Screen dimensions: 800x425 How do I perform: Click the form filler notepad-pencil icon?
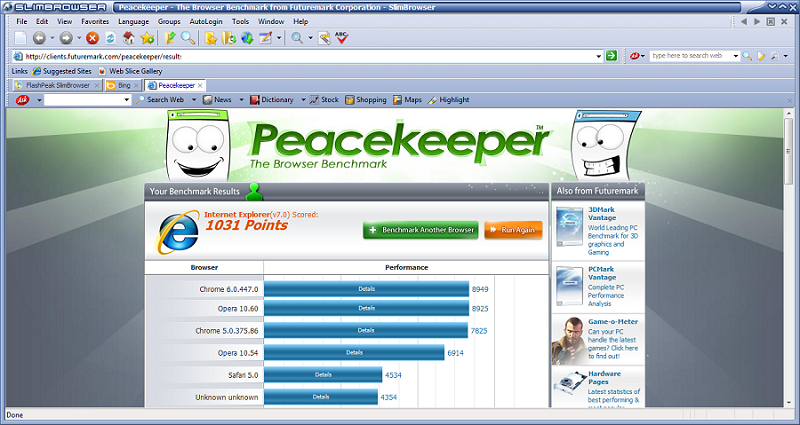(266, 38)
